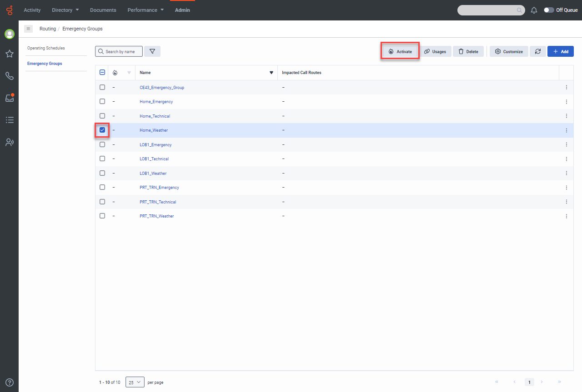This screenshot has height=392, width=582.
Task: Open the notifications bell icon
Action: [534, 10]
